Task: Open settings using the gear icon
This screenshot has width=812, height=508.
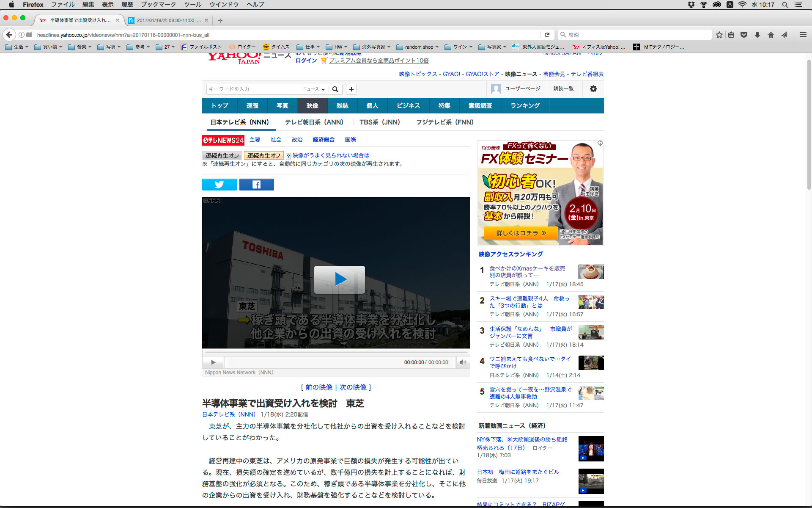Action: 593,89
